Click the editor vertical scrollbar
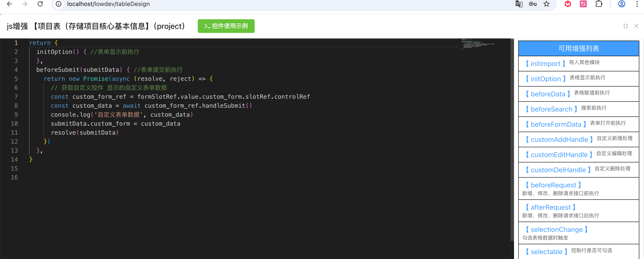The height and width of the screenshot is (259, 644). [512, 140]
